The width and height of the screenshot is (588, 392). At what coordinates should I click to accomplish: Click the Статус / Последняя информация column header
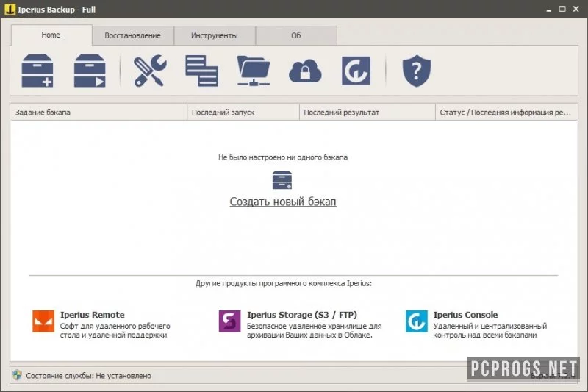tap(506, 113)
